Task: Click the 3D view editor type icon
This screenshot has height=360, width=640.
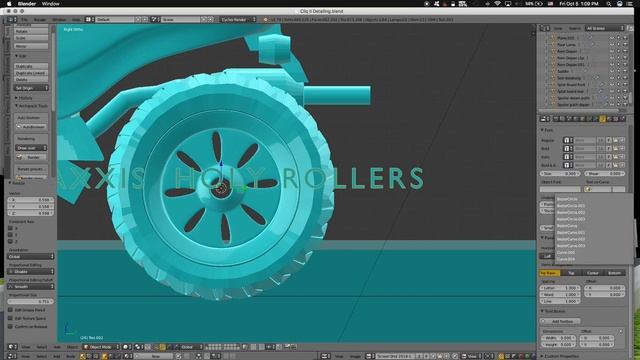Action: [11, 347]
